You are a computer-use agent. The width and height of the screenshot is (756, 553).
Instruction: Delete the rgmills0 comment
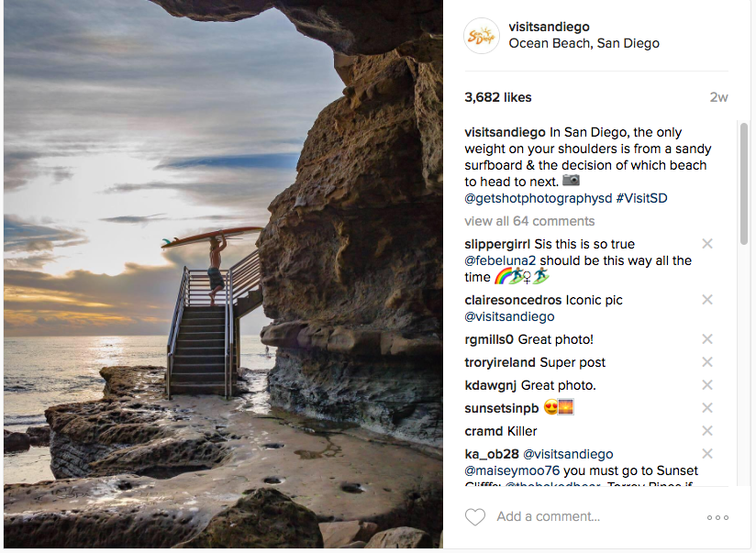(706, 339)
